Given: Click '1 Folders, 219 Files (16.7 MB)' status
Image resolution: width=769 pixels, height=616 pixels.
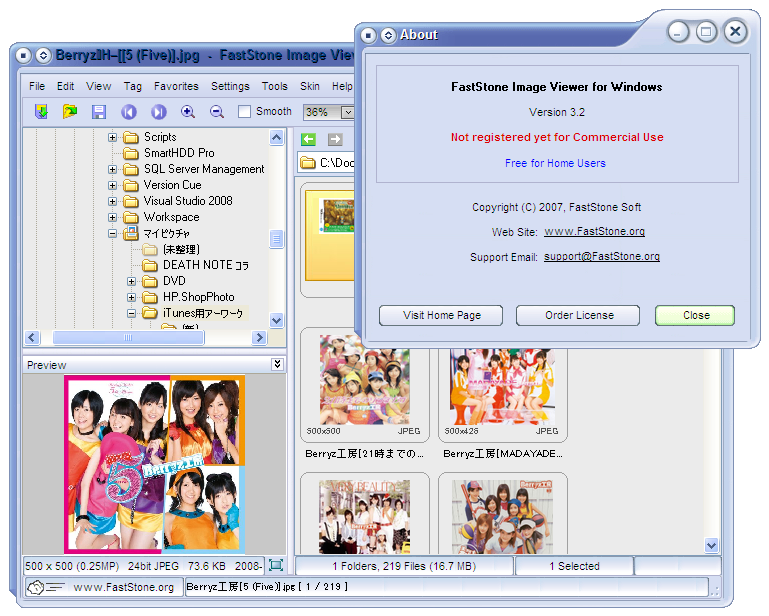Looking at the screenshot, I should coord(404,566).
